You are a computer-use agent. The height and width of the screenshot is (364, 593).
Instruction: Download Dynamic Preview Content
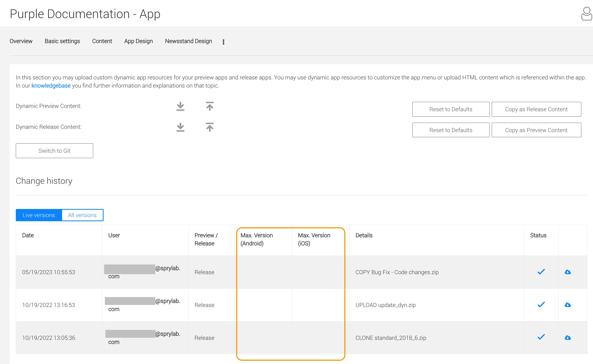[x=180, y=106]
